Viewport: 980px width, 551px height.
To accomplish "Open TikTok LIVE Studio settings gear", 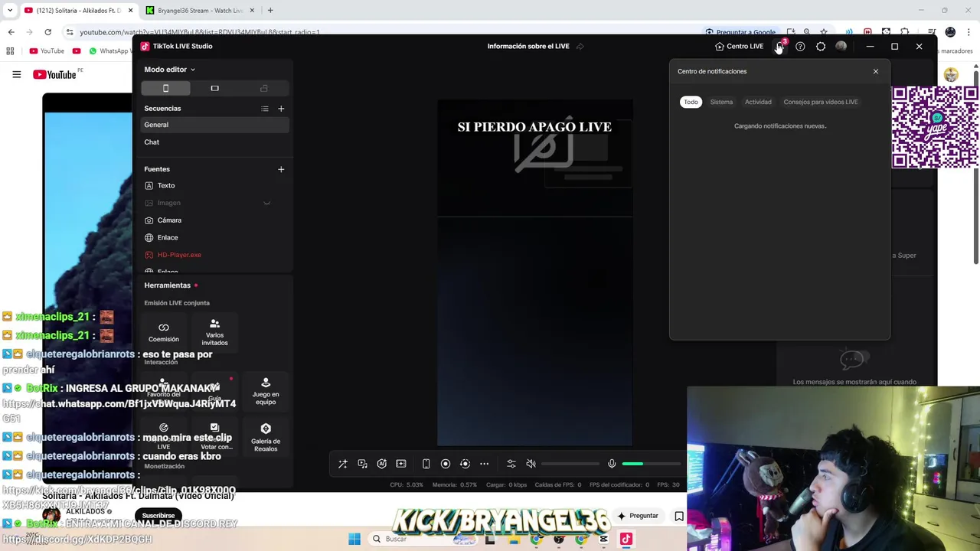I will click(821, 47).
